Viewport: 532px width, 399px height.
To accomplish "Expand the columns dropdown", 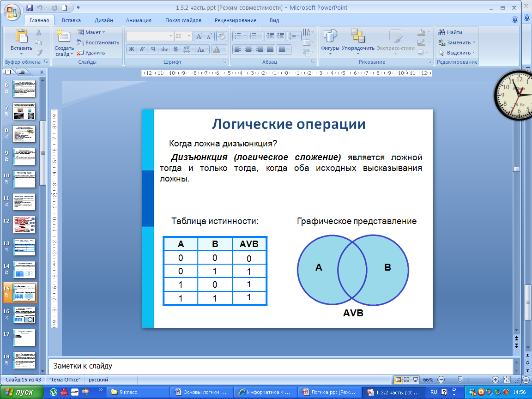I will point(284,49).
